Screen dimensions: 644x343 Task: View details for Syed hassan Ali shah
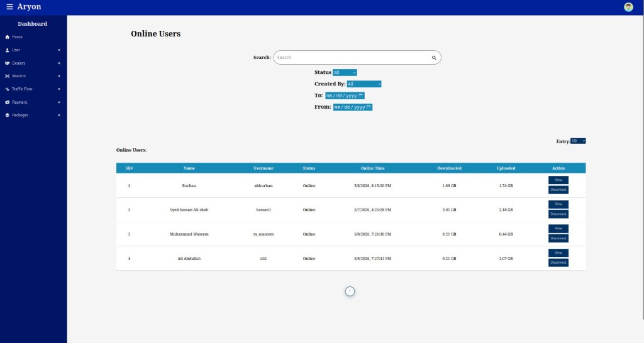point(558,204)
